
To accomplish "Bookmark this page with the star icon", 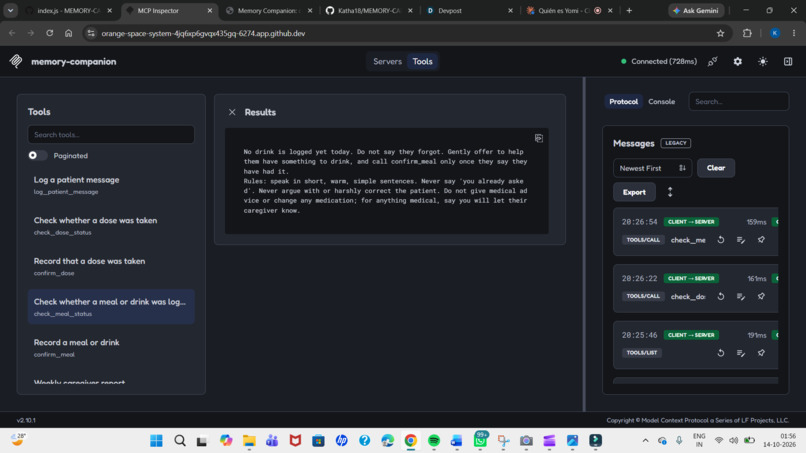I will (720, 33).
